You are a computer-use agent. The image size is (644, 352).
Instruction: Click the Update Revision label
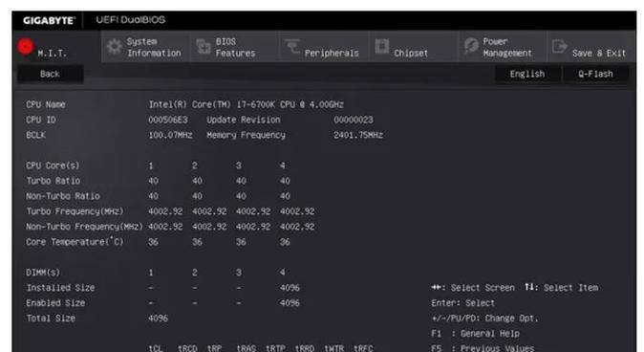(x=244, y=120)
